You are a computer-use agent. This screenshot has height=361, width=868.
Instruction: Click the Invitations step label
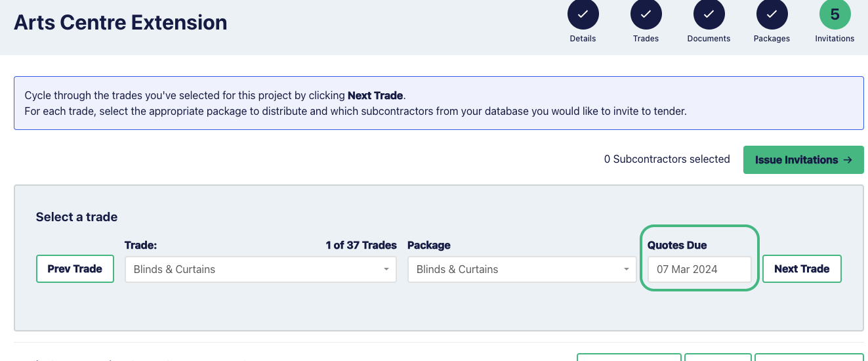[x=835, y=39]
